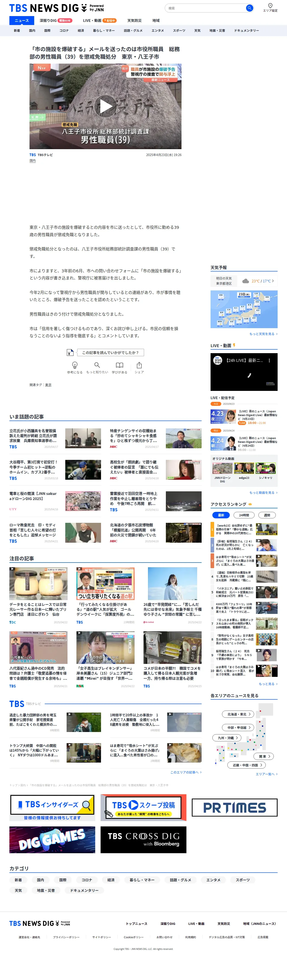Click このエリアの記事へ link
Screen dimensions: 287x980
(186, 772)
